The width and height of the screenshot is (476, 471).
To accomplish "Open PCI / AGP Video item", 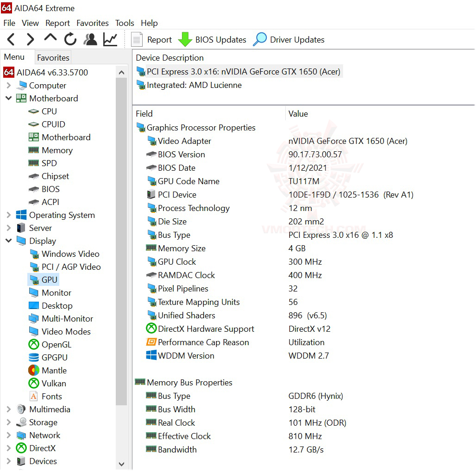I will [71, 267].
